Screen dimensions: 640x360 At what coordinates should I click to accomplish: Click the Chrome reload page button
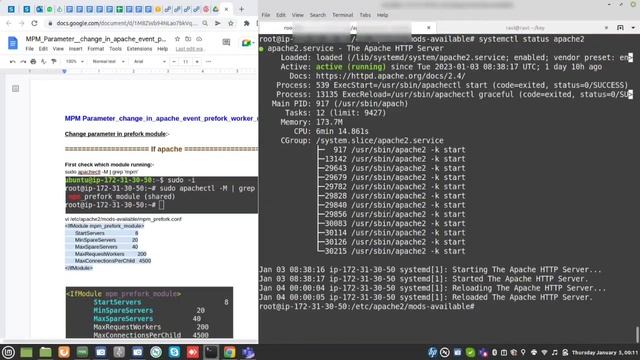click(35, 24)
